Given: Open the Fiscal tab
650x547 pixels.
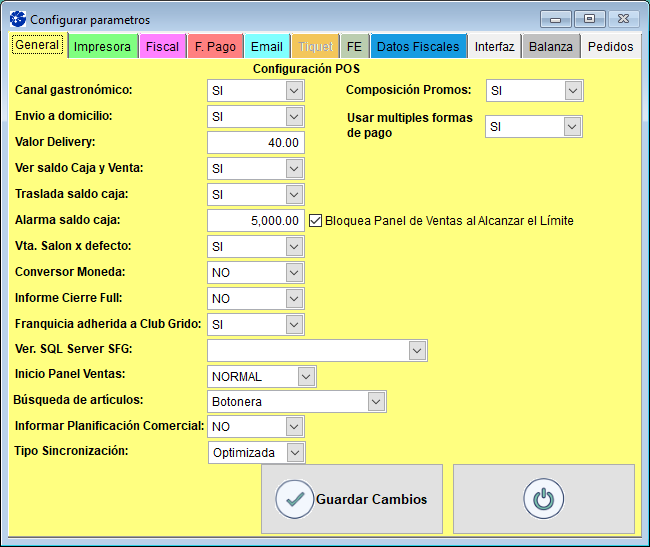Looking at the screenshot, I should tap(162, 46).
